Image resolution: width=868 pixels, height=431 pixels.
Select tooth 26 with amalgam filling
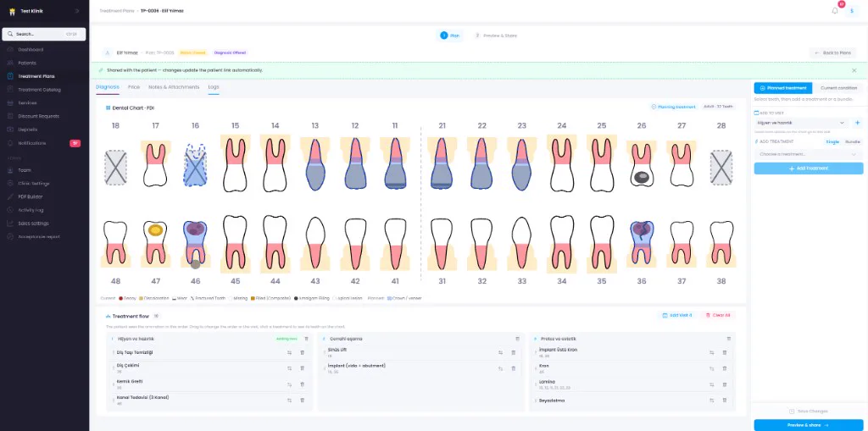coord(642,165)
